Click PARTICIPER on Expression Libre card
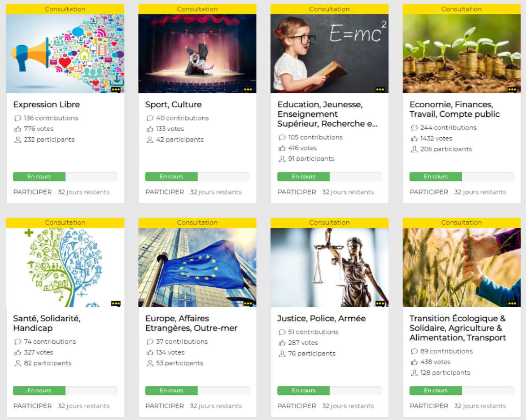Screen dimensions: 526x420 32,192
